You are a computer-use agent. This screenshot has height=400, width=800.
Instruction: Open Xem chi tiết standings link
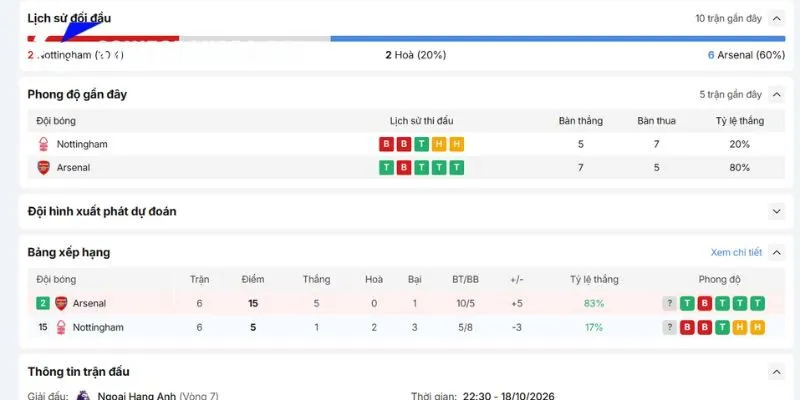(x=736, y=252)
